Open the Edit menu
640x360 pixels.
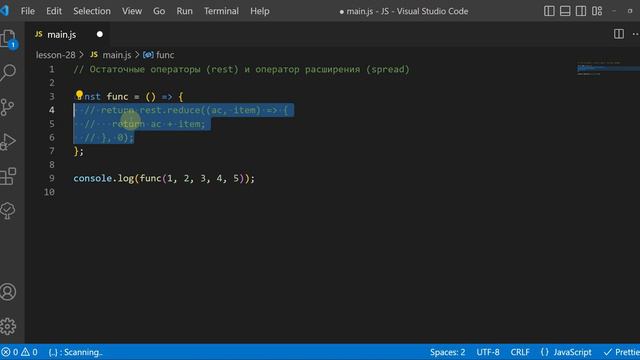click(x=54, y=11)
